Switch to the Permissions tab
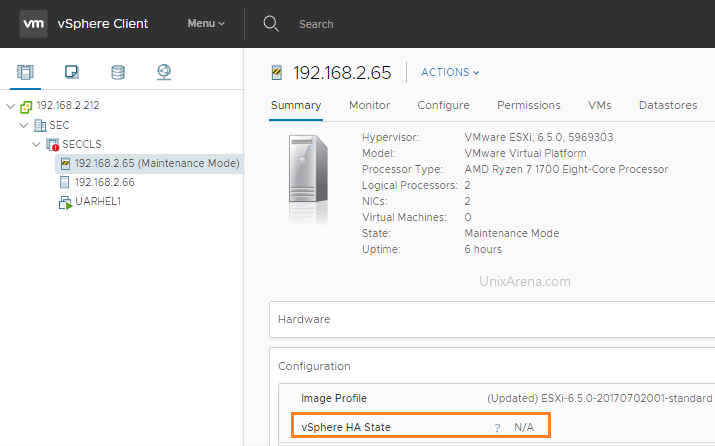The image size is (715, 446). point(528,105)
